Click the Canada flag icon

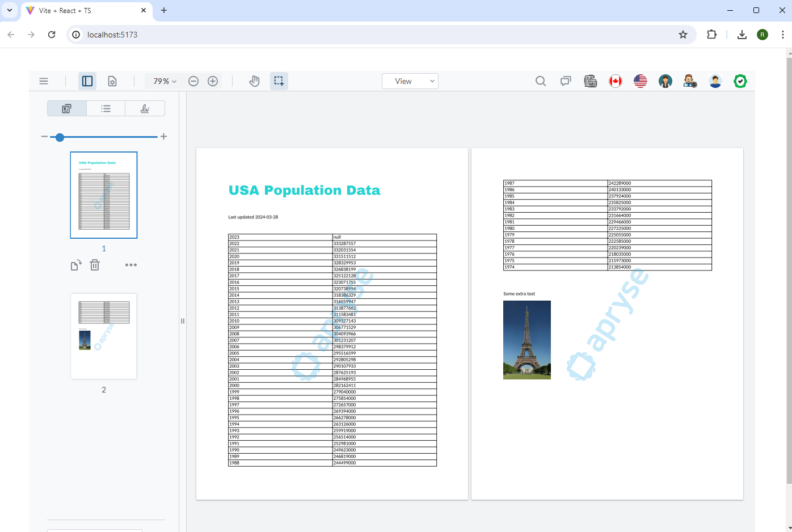pyautogui.click(x=616, y=81)
